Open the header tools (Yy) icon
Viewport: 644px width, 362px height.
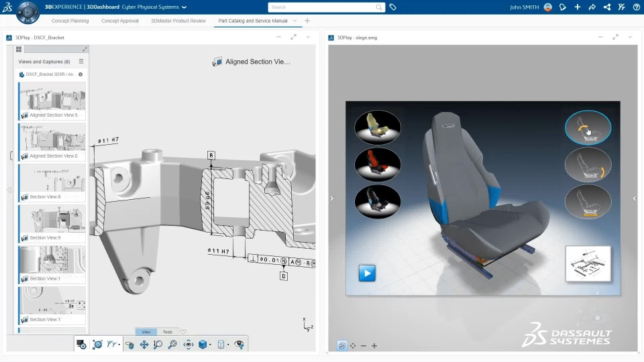621,7
